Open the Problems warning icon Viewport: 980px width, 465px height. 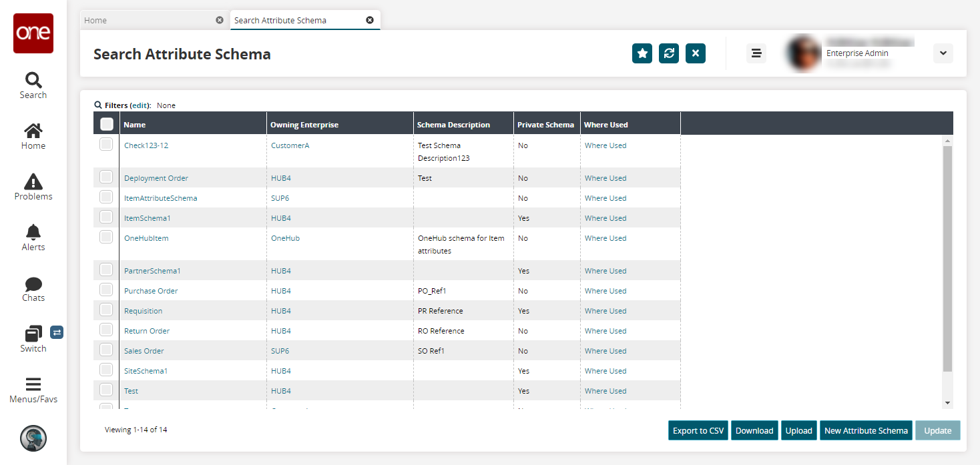(33, 181)
